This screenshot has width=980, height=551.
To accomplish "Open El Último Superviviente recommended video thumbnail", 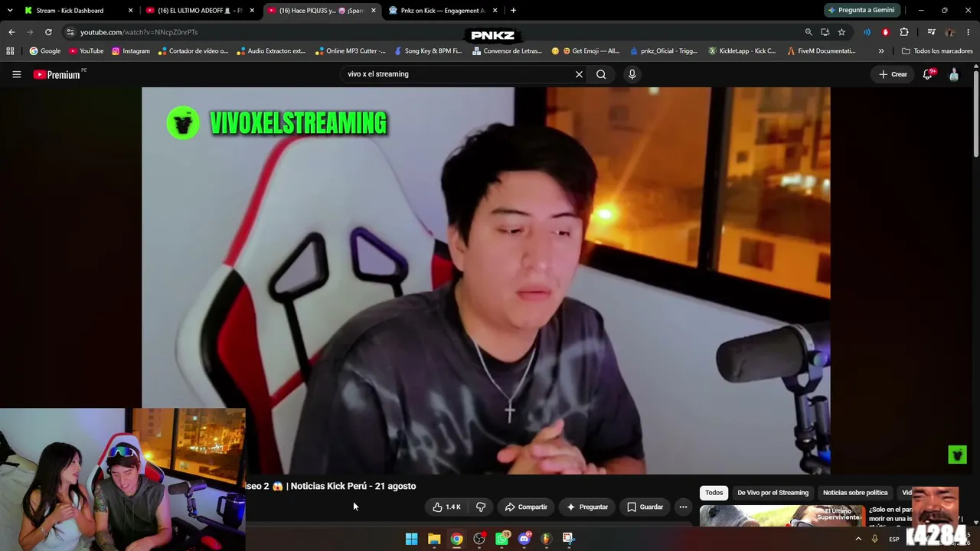I will (782, 516).
